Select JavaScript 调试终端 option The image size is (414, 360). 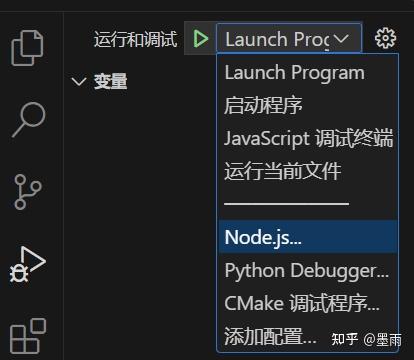coord(308,138)
